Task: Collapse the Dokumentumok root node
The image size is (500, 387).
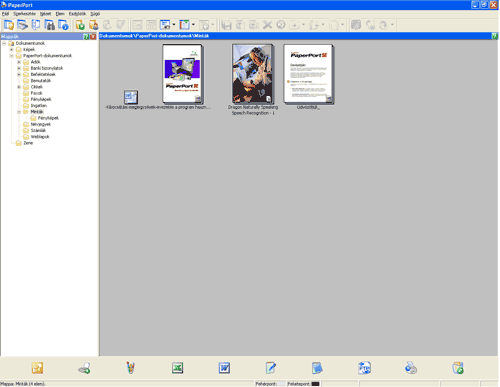Action: (x=4, y=43)
